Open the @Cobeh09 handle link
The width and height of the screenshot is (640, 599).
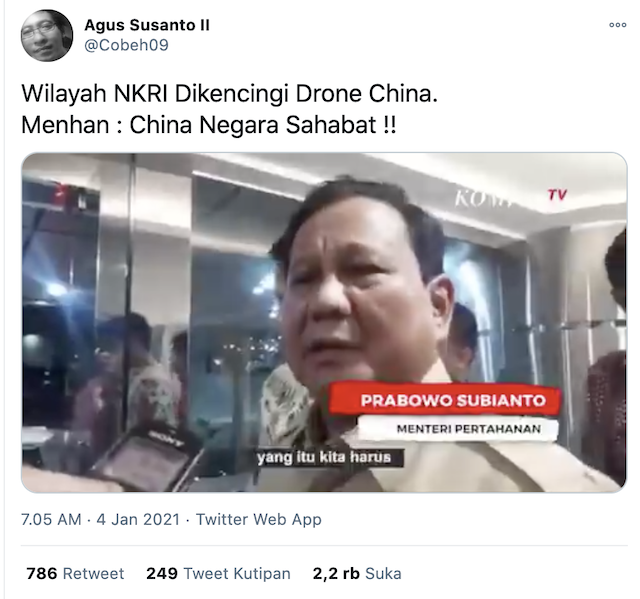point(126,45)
